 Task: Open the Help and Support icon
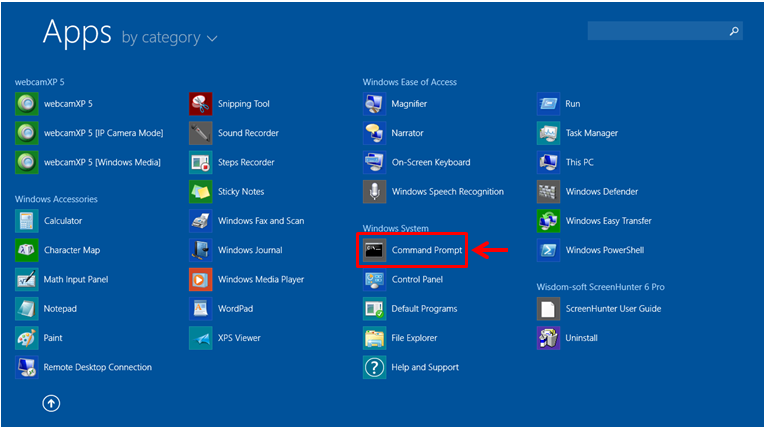pyautogui.click(x=375, y=367)
